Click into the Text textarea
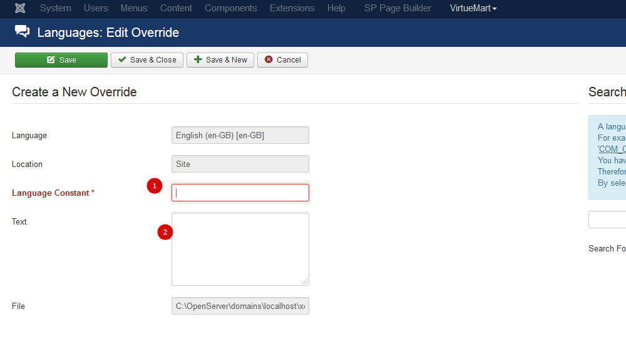Viewport: 626px width, 364px height. point(240,249)
